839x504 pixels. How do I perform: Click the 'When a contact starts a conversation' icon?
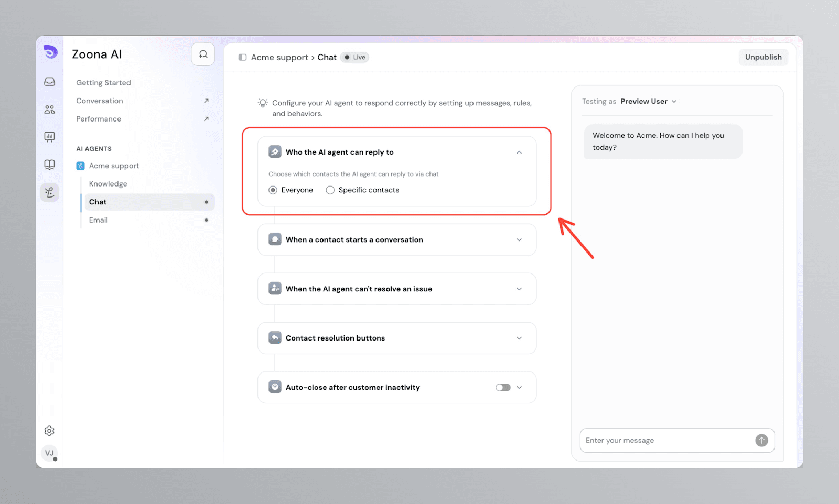pos(275,239)
